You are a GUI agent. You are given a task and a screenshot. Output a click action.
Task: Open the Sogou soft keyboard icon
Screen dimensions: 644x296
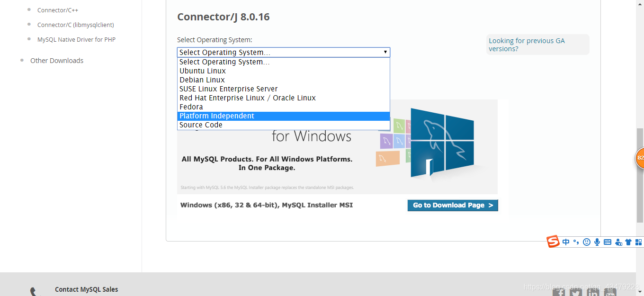[608, 242]
